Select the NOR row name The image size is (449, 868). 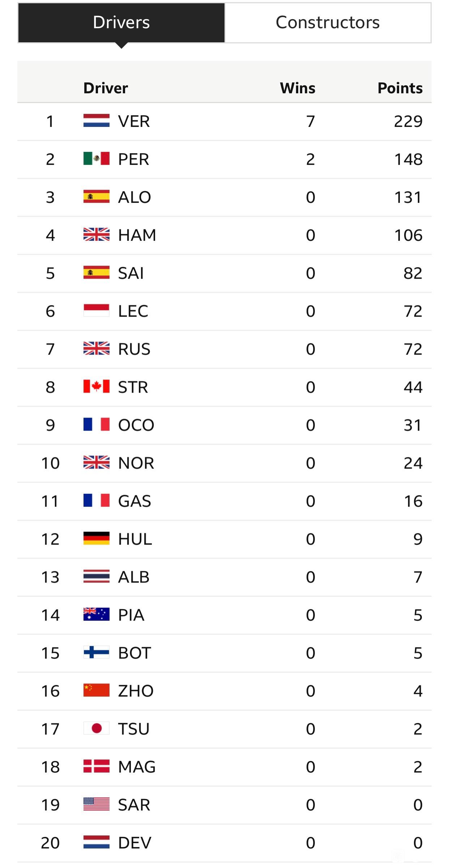(136, 463)
